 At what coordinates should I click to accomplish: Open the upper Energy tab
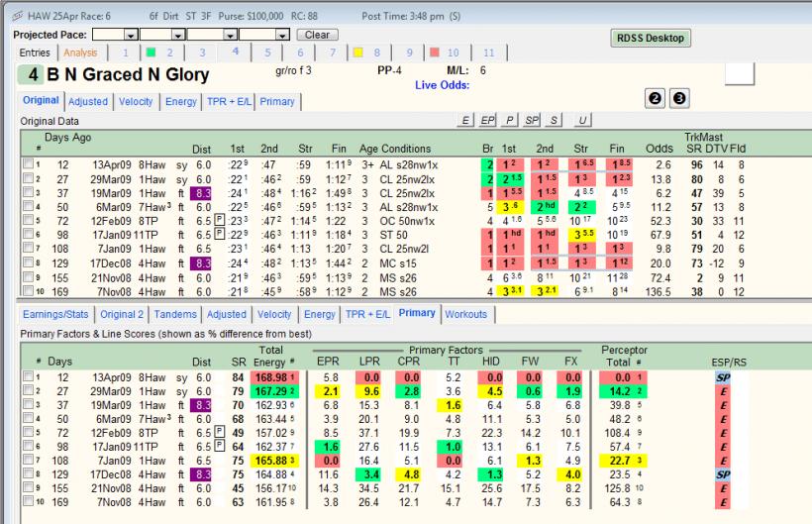(x=181, y=101)
